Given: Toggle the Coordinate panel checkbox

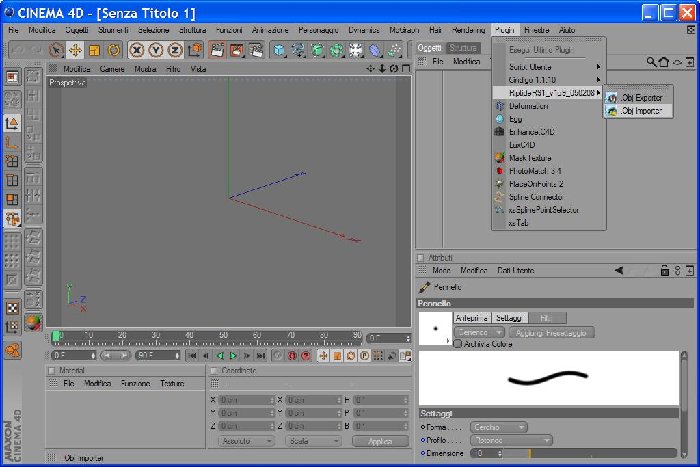Looking at the screenshot, I should pos(214,371).
